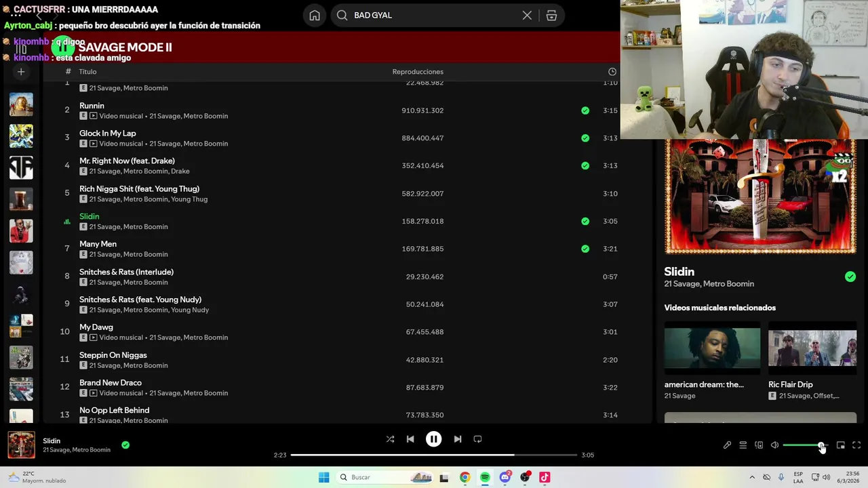Open 21 Savage link under Many Men
The height and width of the screenshot is (488, 868).
click(104, 255)
